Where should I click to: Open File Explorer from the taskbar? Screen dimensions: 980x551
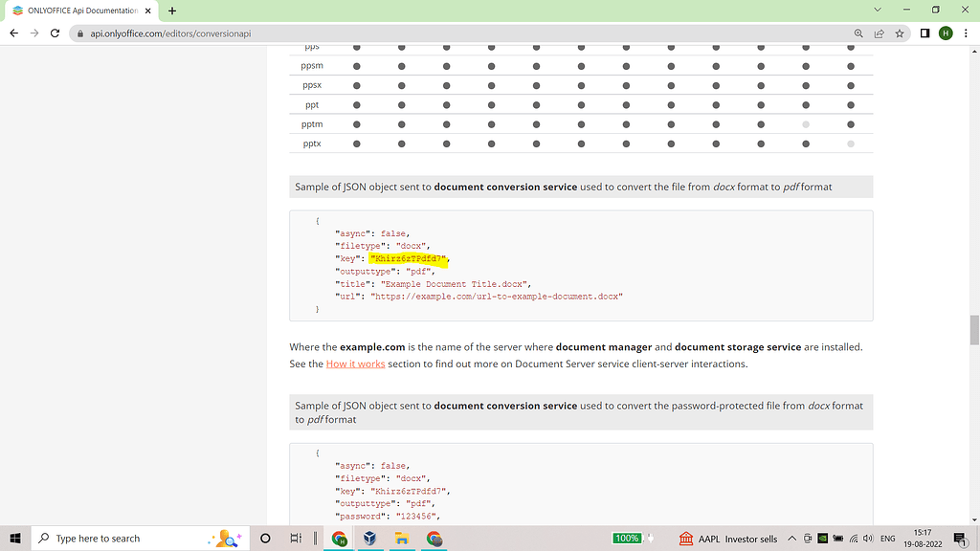402,539
